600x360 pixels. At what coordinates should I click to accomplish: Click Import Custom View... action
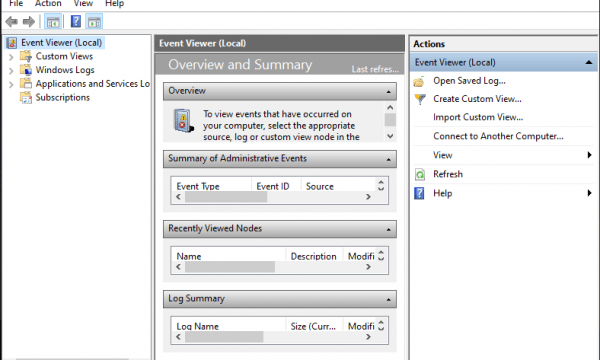478,117
